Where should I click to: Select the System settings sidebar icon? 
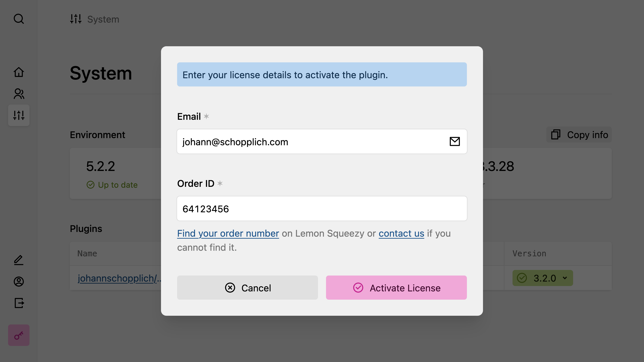click(x=19, y=115)
